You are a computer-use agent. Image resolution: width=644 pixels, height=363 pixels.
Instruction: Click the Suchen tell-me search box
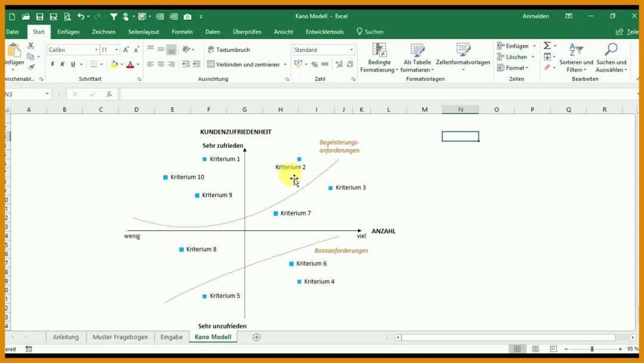pyautogui.click(x=370, y=32)
